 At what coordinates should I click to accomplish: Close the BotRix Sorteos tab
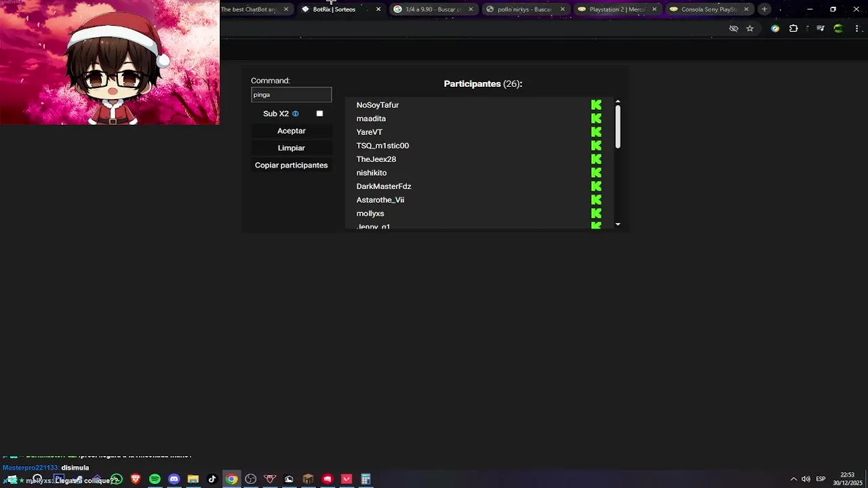click(x=378, y=9)
